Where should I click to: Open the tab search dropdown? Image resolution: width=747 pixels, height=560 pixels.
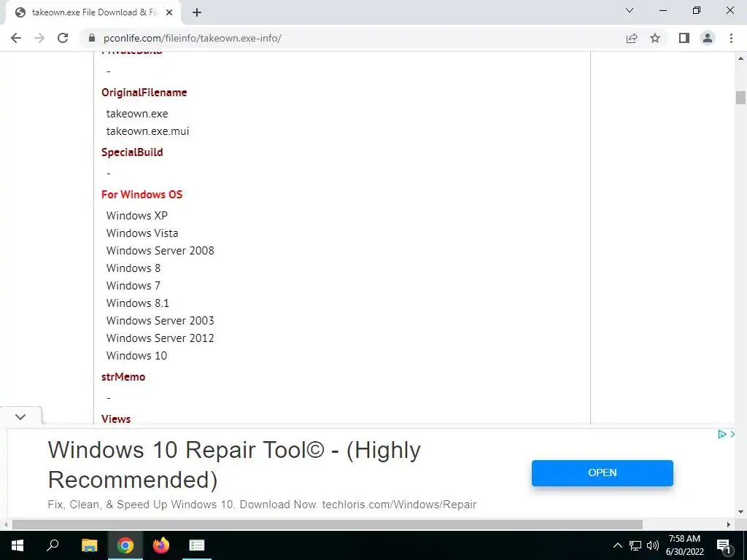[x=630, y=10]
